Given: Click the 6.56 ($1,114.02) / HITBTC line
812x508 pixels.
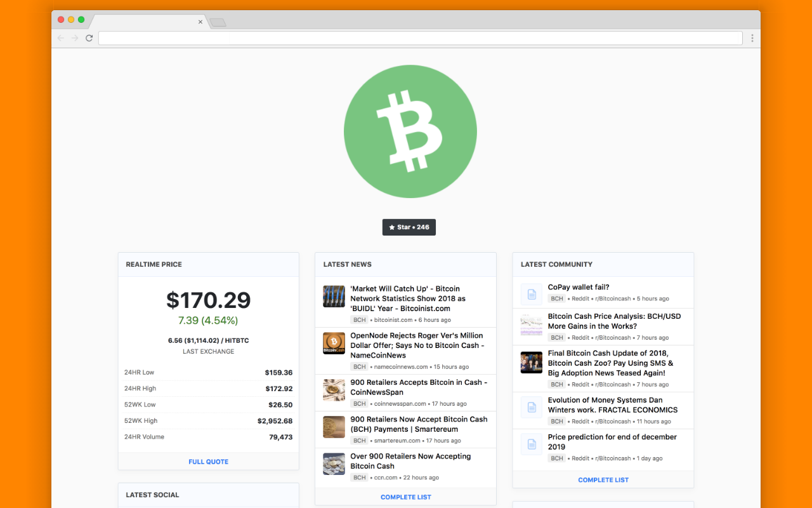Looking at the screenshot, I should pos(208,340).
